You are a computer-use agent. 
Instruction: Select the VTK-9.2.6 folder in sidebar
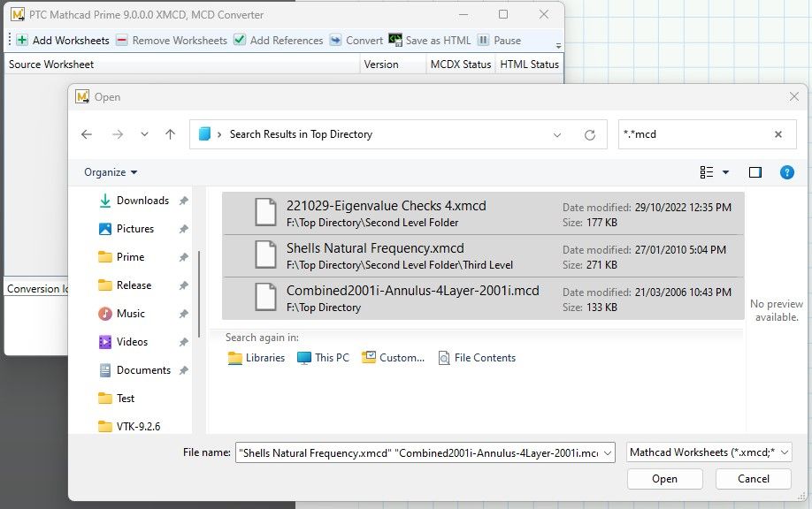tap(140, 426)
